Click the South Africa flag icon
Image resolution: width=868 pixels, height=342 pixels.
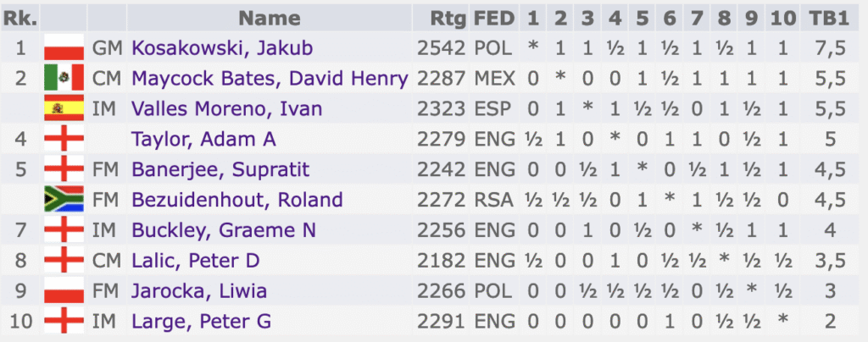point(64,200)
